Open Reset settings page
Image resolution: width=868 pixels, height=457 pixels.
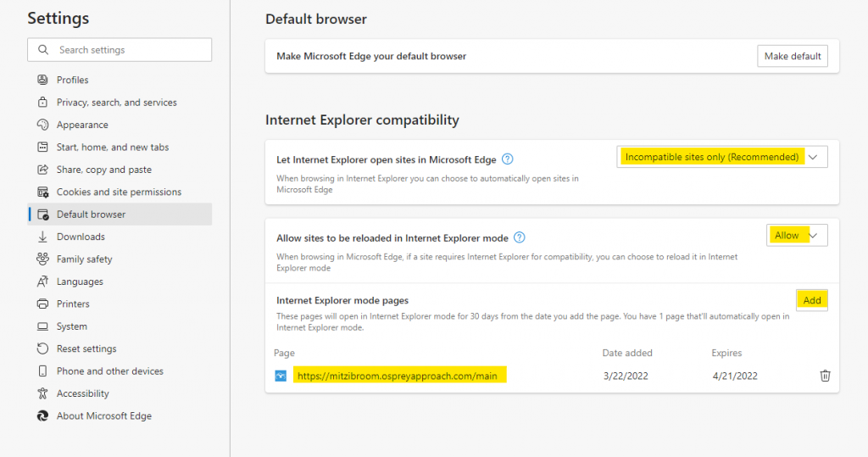point(120,348)
